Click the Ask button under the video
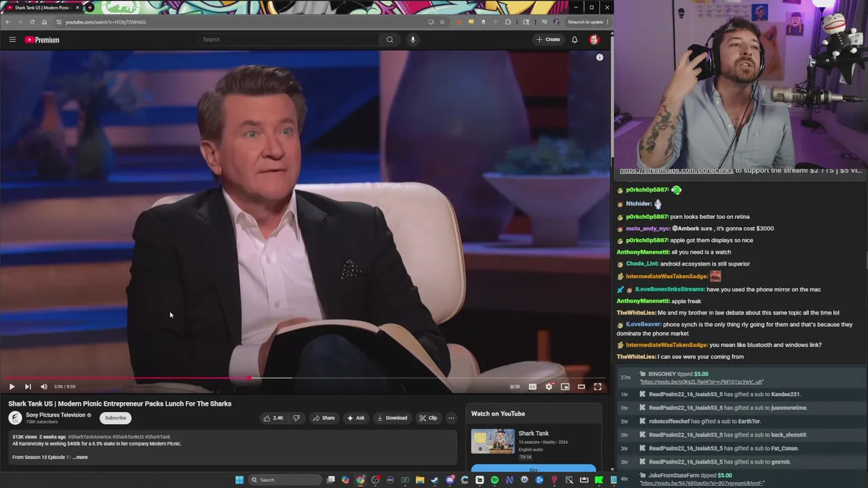Screen dimensions: 868x488 [x=355, y=418]
